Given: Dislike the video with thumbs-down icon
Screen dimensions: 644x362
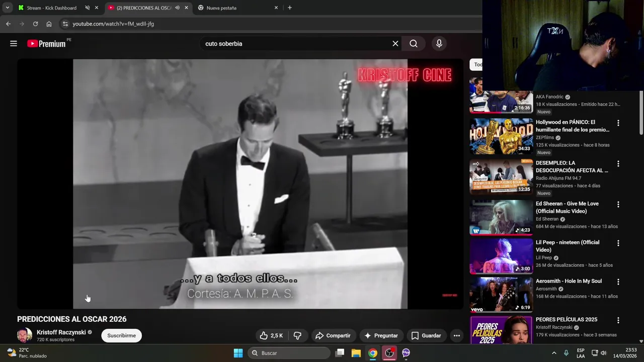Looking at the screenshot, I should coord(297,335).
